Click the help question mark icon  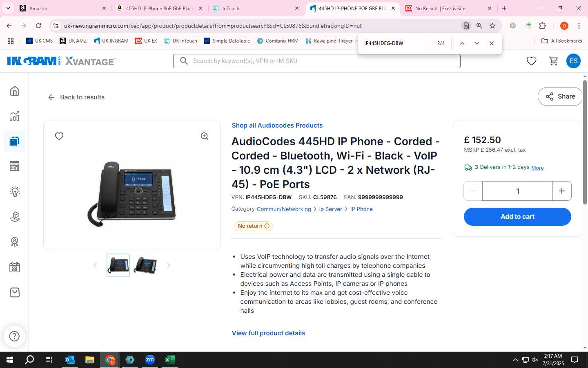coord(14,336)
